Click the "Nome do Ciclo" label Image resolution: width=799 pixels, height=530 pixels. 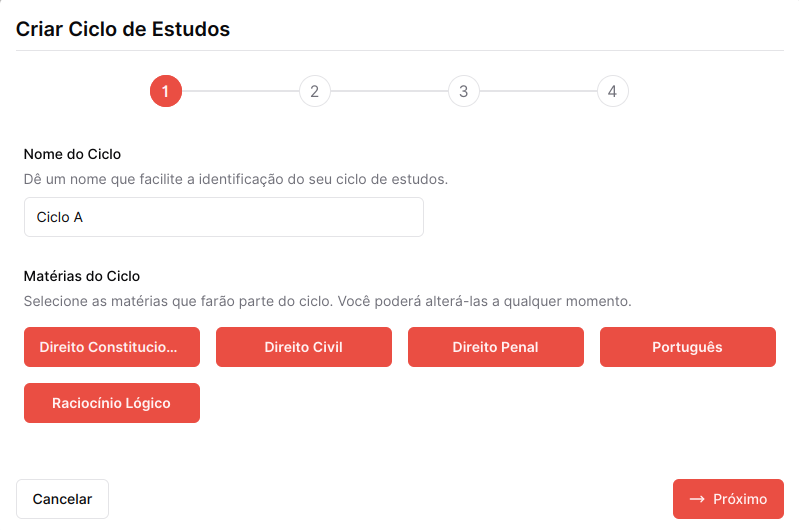(x=72, y=154)
